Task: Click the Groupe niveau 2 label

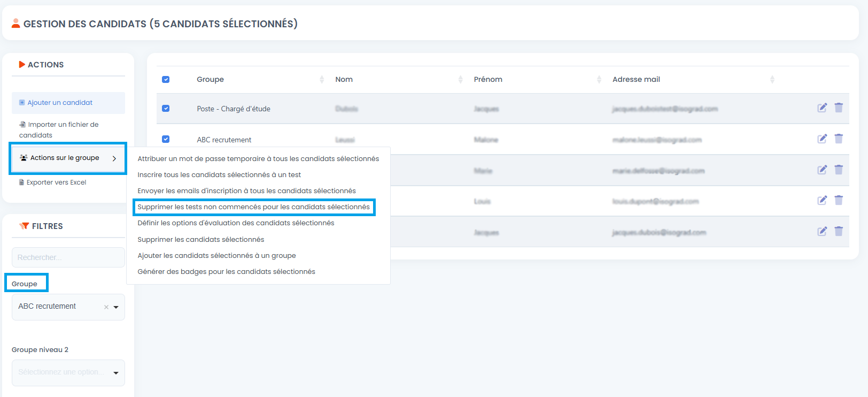Action: click(40, 350)
